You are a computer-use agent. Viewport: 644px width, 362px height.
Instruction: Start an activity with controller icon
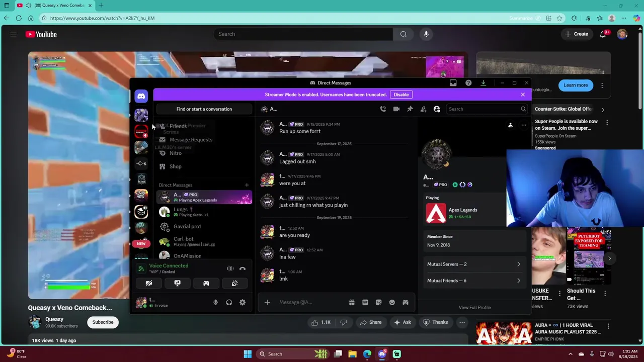tap(206, 284)
